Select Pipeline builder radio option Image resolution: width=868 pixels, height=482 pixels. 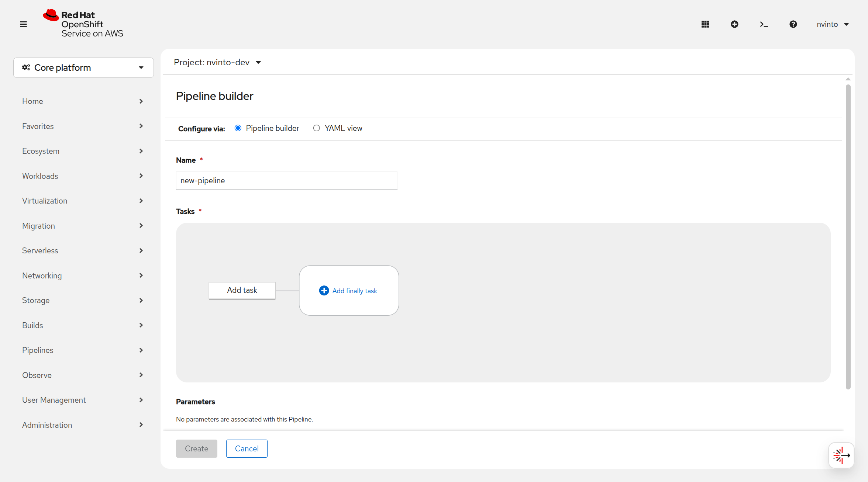pyautogui.click(x=238, y=128)
